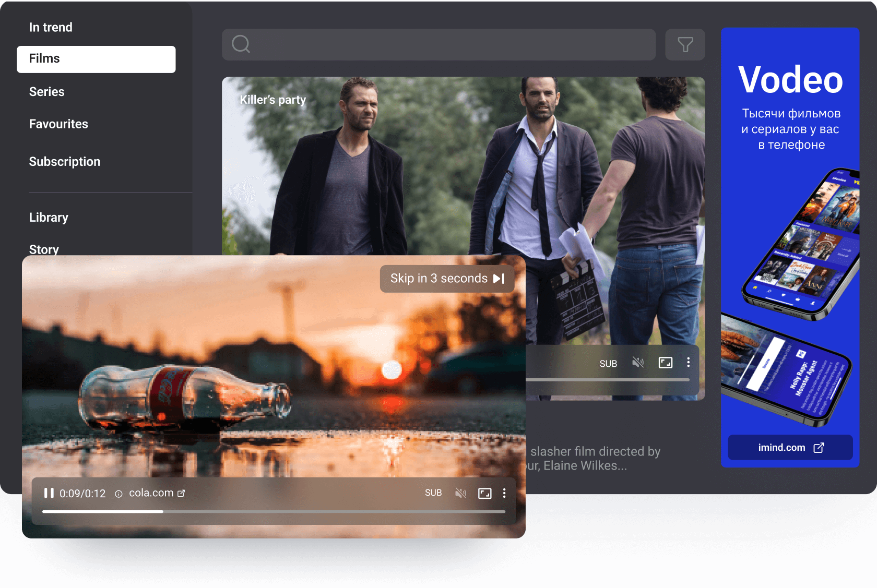Switch to the Series section
This screenshot has width=877, height=588.
(x=47, y=91)
